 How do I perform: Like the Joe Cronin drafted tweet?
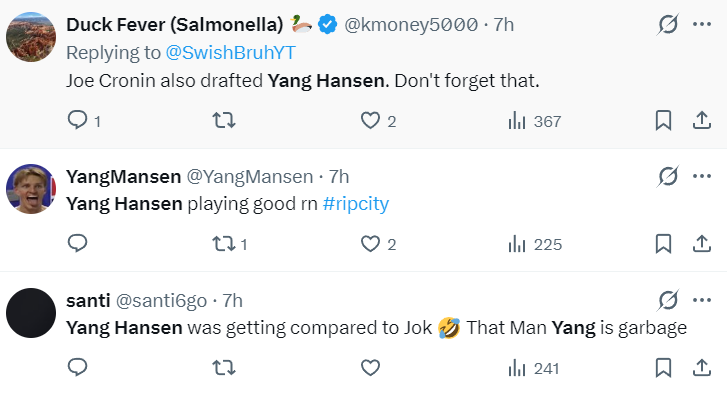point(370,121)
